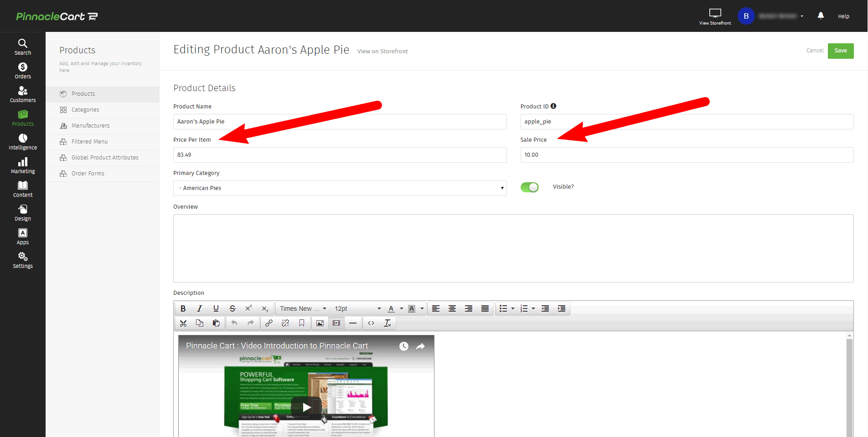Viewport: 868px width, 437px height.
Task: Apply underline formatting in editor
Action: tap(216, 308)
